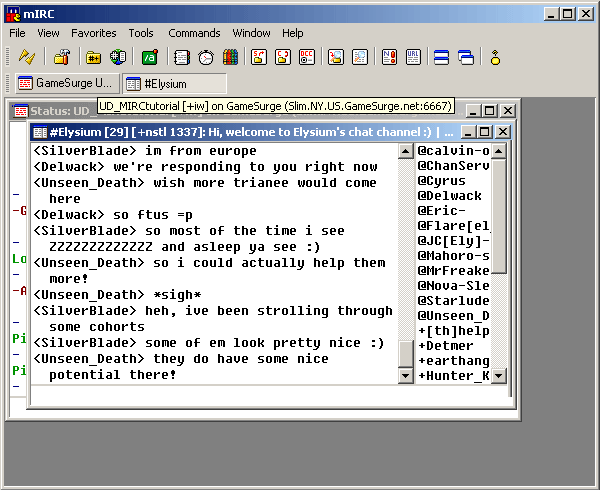Select @calvin-o in the nick list
Screen dimensions: 600x490
453,151
